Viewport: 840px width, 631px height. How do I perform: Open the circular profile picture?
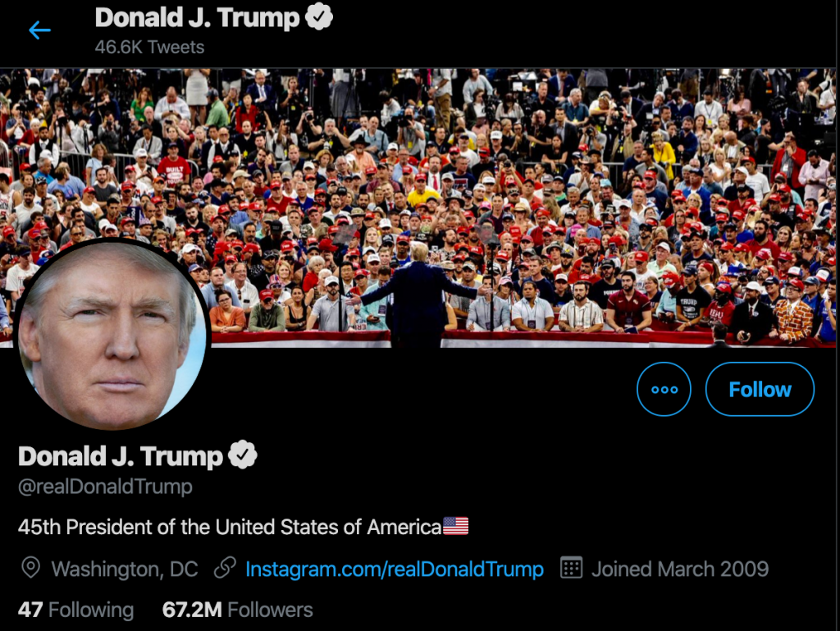click(112, 334)
